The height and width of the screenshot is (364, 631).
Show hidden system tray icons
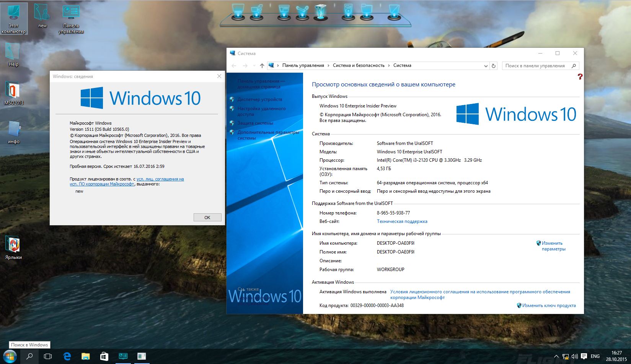point(556,356)
